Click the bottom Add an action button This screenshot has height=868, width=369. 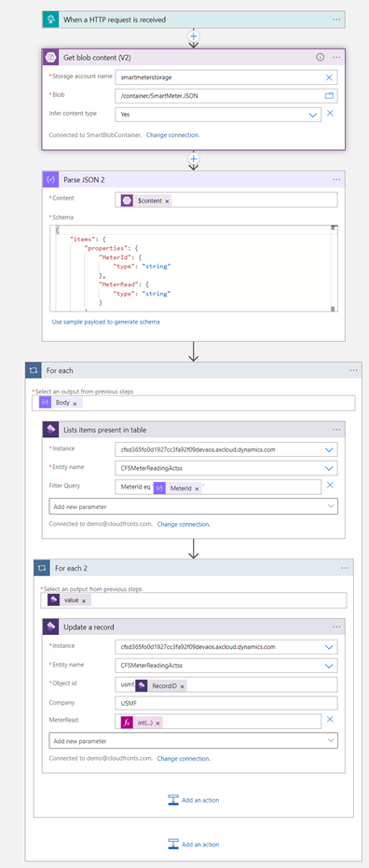(x=193, y=844)
